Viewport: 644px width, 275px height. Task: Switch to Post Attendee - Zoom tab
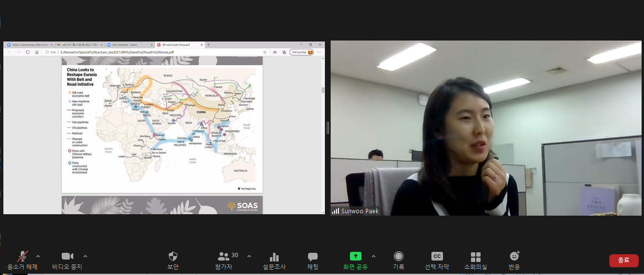click(126, 45)
